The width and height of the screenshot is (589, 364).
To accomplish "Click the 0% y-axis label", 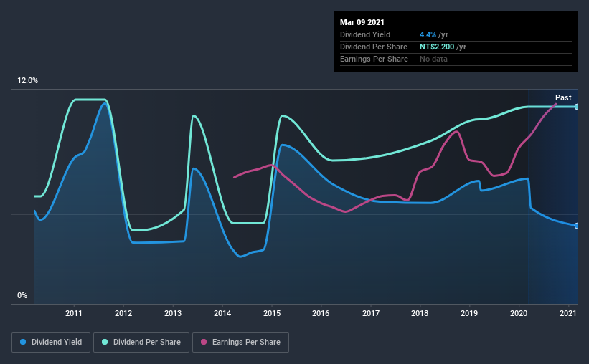I will click(22, 296).
